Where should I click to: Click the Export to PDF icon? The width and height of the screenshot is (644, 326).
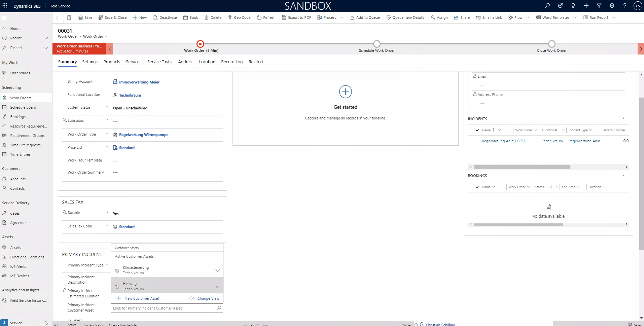click(x=284, y=17)
